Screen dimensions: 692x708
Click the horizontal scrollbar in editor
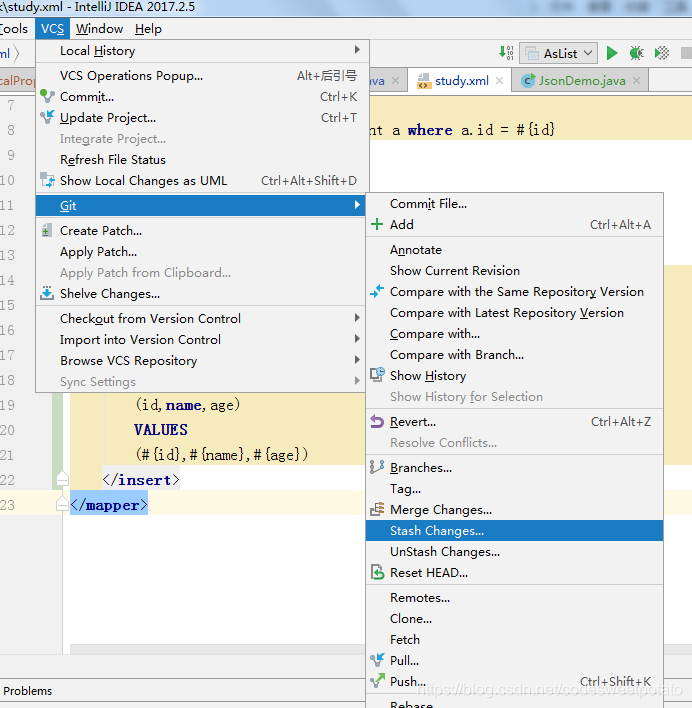[x=218, y=649]
